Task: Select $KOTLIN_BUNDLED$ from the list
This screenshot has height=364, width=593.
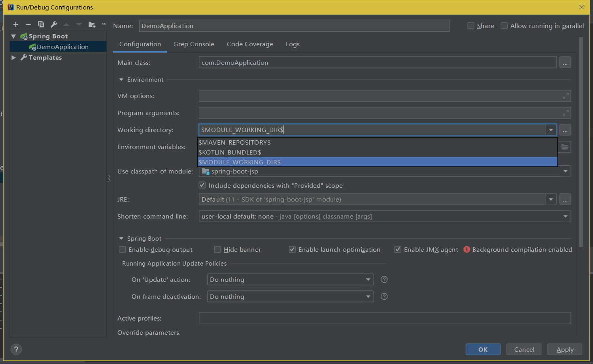Action: coord(378,152)
